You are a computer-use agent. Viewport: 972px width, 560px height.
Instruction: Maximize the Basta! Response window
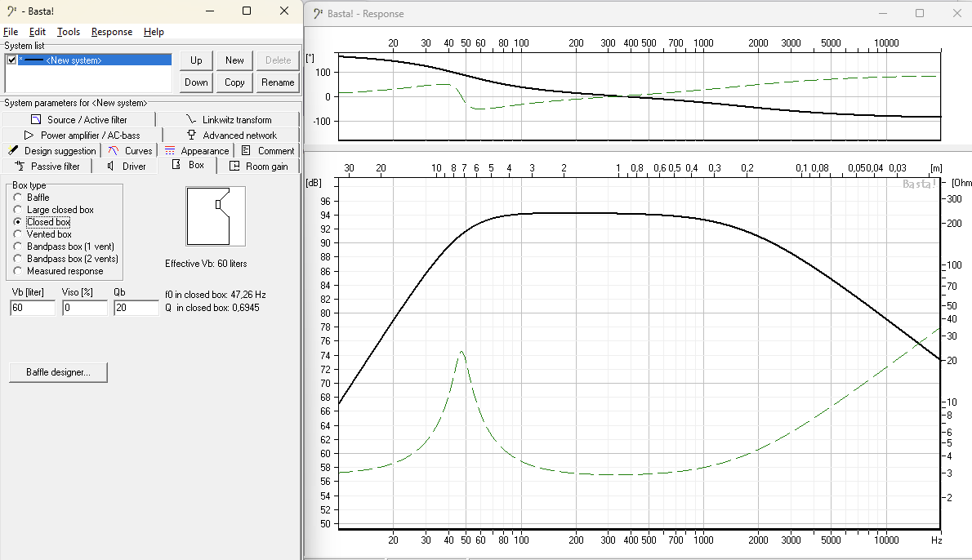[919, 13]
